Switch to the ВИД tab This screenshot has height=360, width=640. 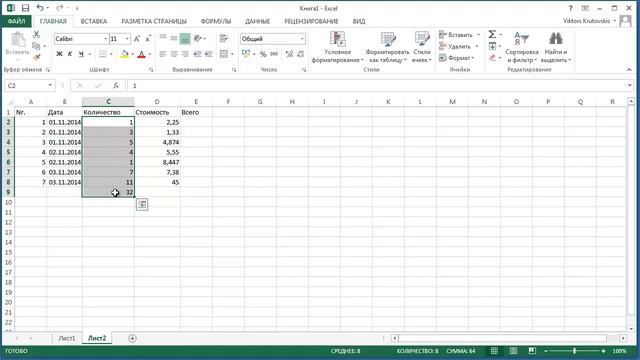[x=359, y=21]
